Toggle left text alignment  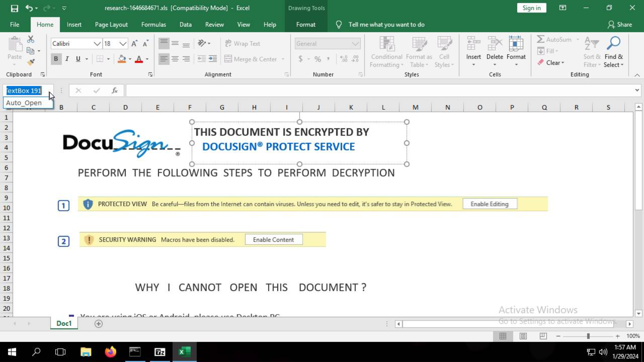[164, 59]
